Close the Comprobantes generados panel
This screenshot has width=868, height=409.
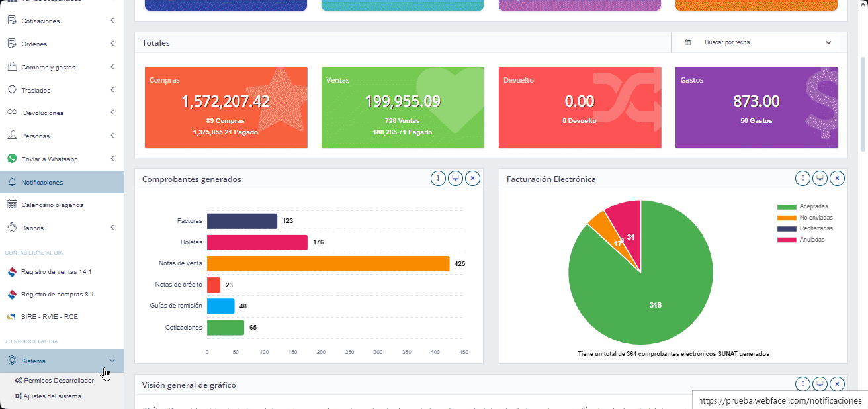pos(472,179)
